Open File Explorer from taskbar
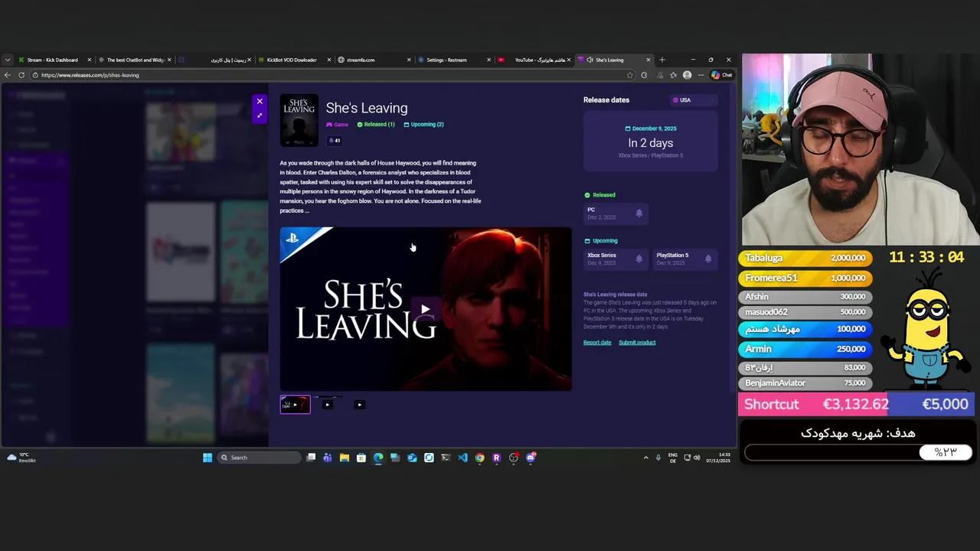This screenshot has height=551, width=980. (x=345, y=458)
